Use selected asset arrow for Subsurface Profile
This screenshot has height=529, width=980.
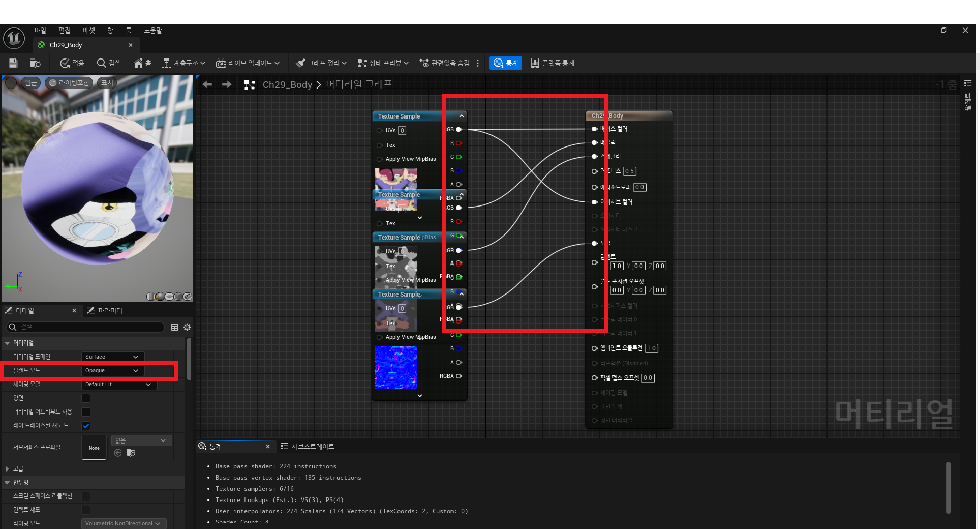pos(118,453)
